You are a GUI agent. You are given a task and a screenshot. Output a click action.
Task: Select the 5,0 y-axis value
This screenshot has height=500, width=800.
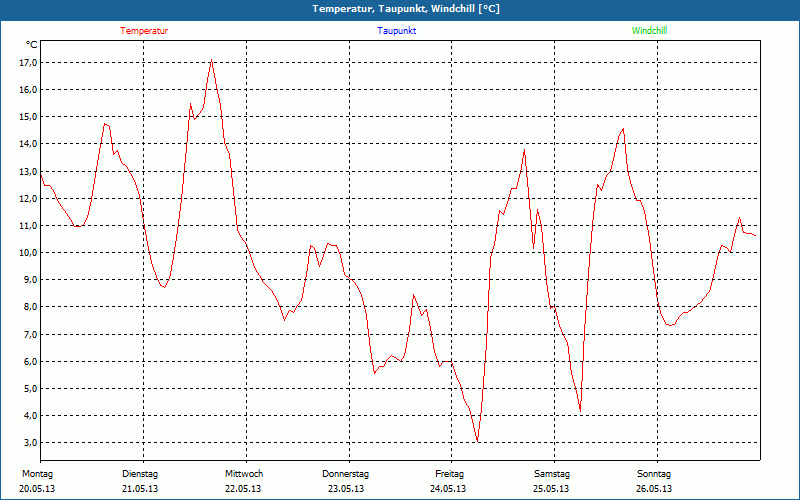tap(29, 388)
